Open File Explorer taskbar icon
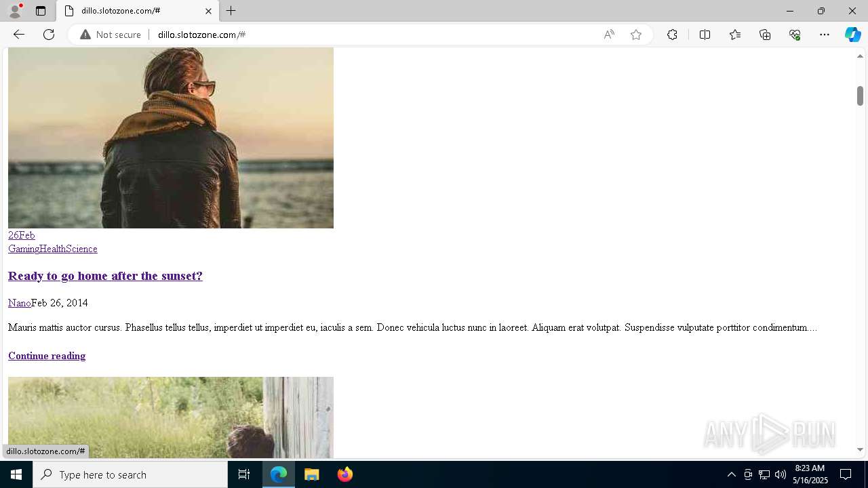 311,474
